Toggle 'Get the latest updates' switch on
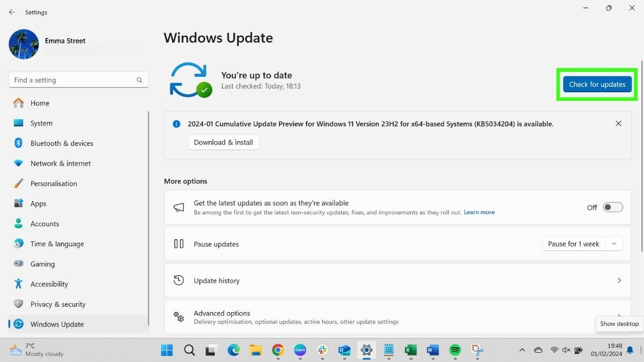644x362 pixels. [612, 207]
